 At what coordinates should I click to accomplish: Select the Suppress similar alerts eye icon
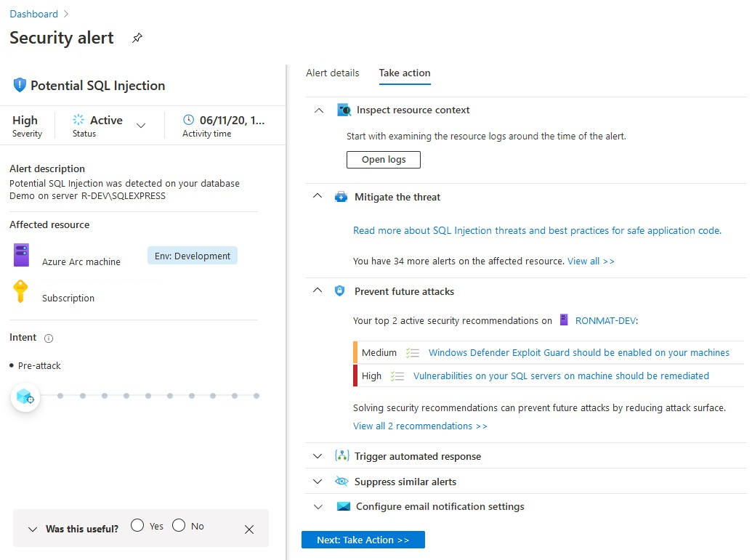pyautogui.click(x=341, y=482)
